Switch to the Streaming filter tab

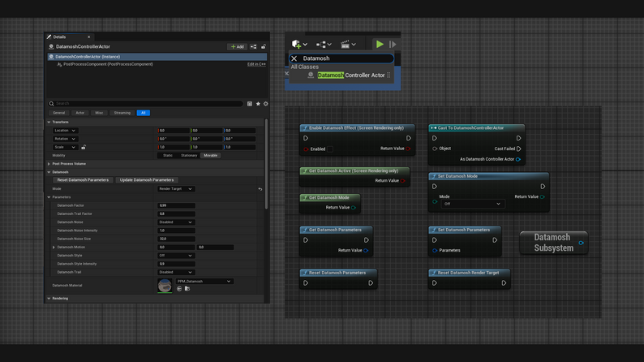pos(122,113)
